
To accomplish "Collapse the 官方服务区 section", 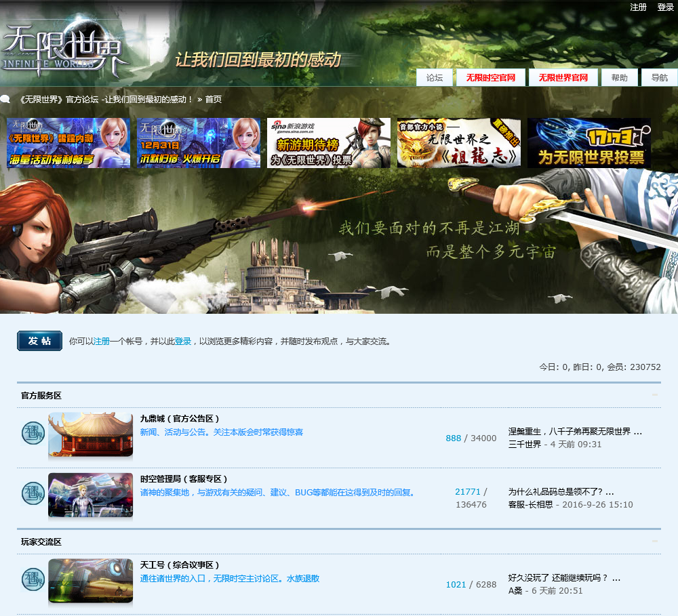I will 655,394.
